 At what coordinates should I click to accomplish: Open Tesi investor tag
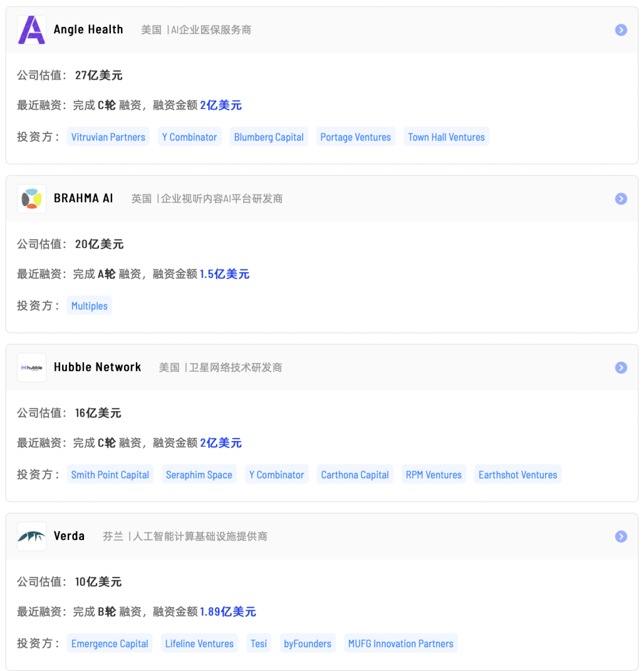259,643
